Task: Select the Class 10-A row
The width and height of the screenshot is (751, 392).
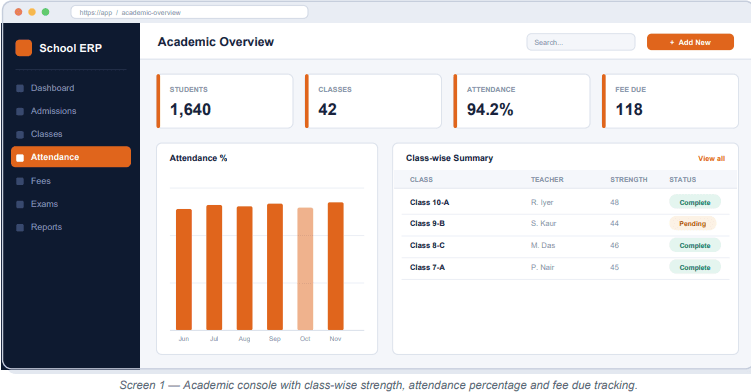Action: pos(565,202)
